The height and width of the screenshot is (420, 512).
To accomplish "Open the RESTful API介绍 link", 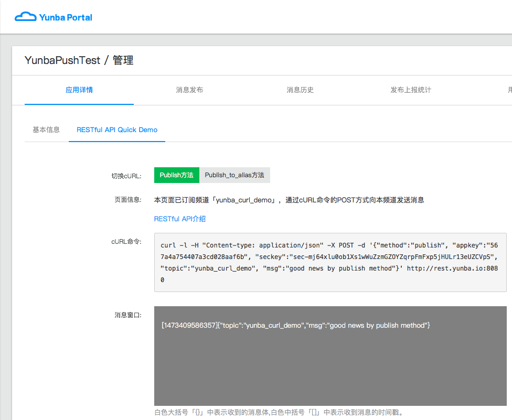I will (x=180, y=219).
